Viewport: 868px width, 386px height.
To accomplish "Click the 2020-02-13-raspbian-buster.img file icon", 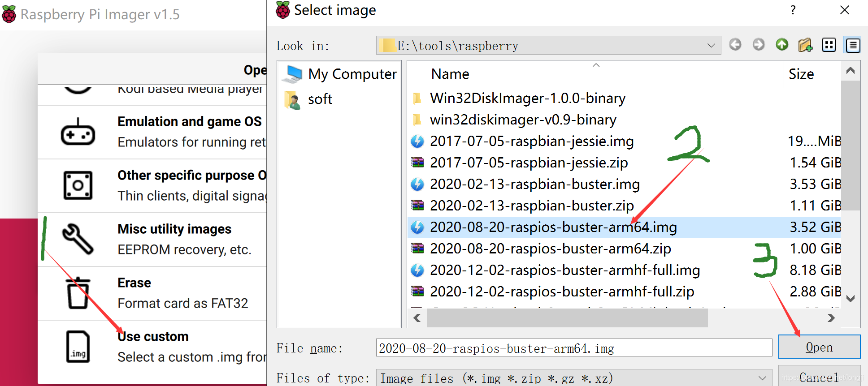I will (x=417, y=184).
